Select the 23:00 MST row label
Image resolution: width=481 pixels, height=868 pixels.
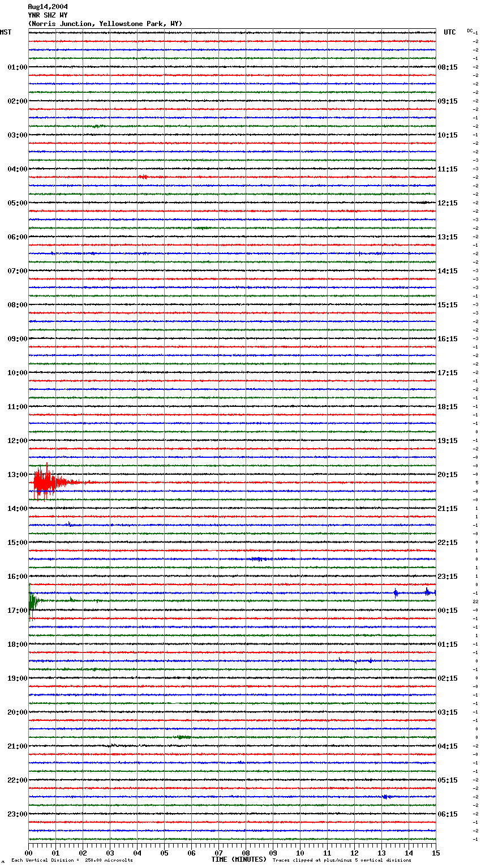[18, 814]
